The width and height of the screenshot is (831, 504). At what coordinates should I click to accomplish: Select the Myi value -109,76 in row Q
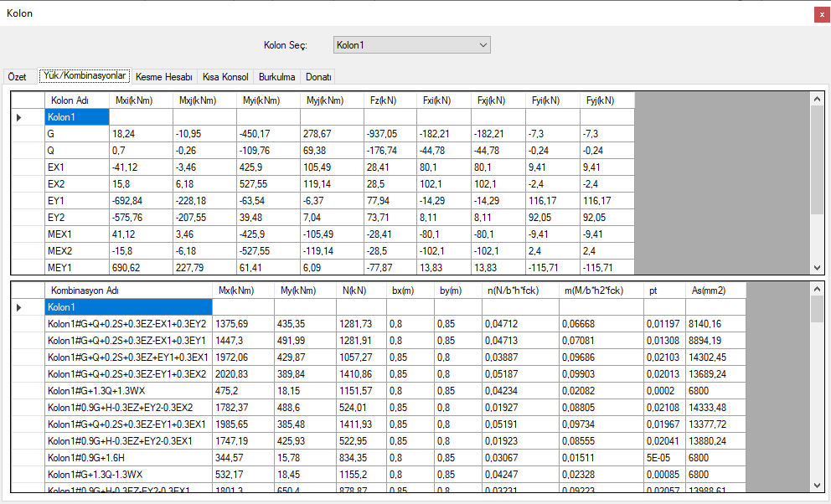(x=268, y=151)
